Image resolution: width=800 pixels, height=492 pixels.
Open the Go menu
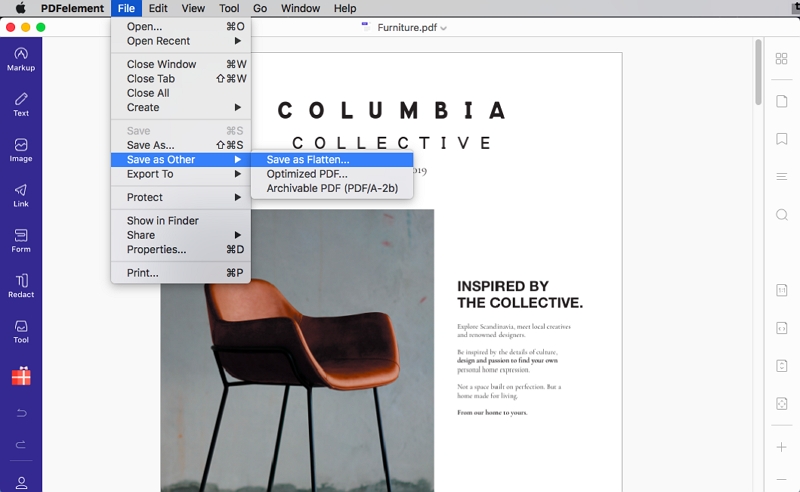pos(260,8)
